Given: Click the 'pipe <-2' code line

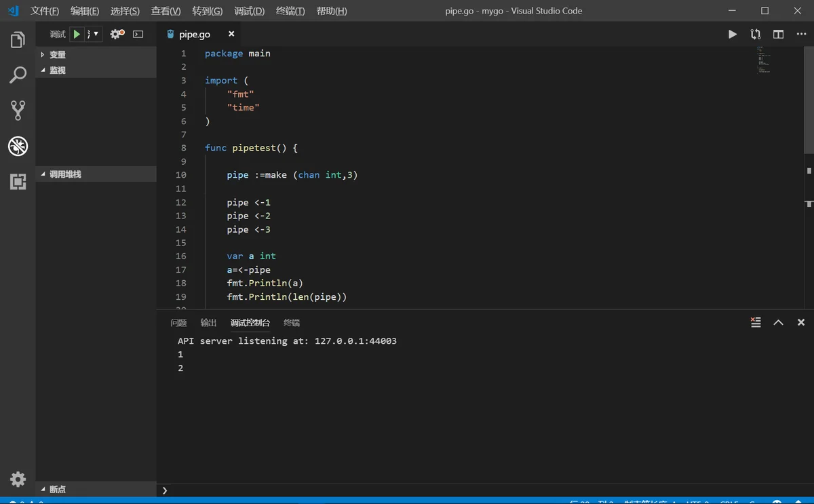Looking at the screenshot, I should click(248, 216).
